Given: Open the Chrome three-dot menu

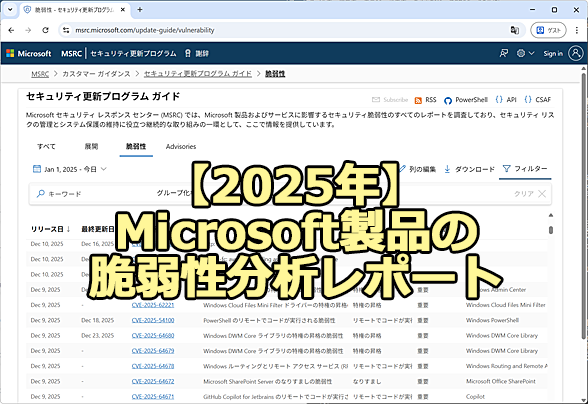Looking at the screenshot, I should click(x=577, y=30).
